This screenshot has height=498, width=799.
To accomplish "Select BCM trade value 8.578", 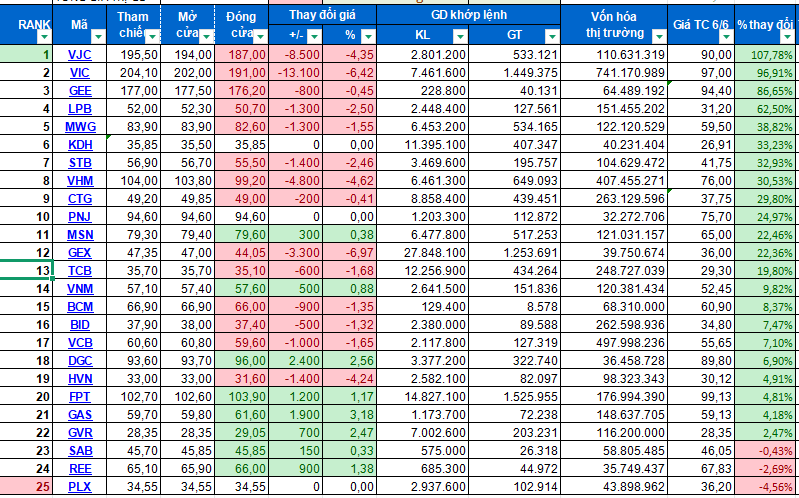I will click(514, 307).
